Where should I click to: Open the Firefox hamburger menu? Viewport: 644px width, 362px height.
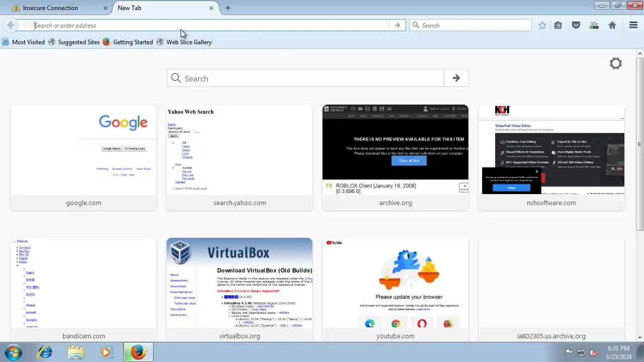click(633, 25)
